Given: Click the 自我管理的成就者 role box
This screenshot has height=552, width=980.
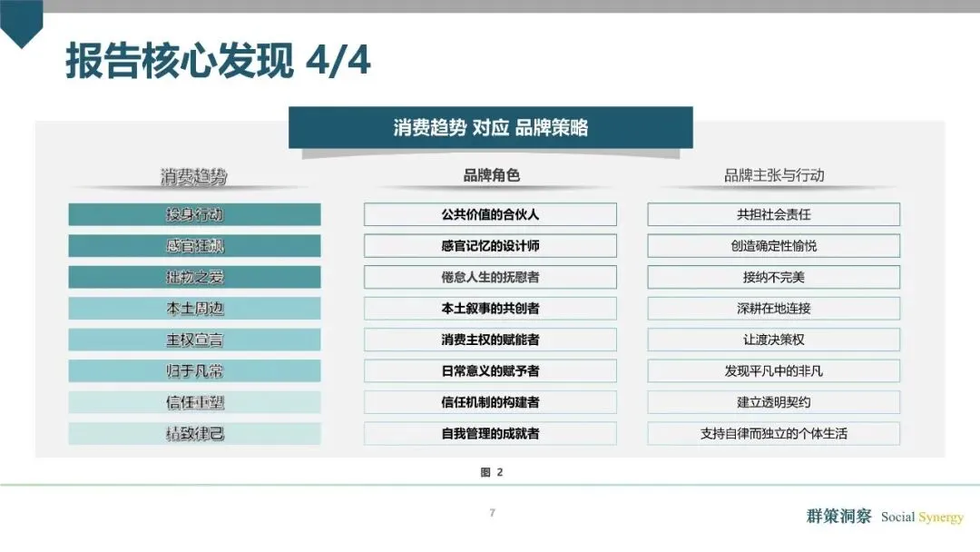Looking at the screenshot, I should tap(490, 433).
